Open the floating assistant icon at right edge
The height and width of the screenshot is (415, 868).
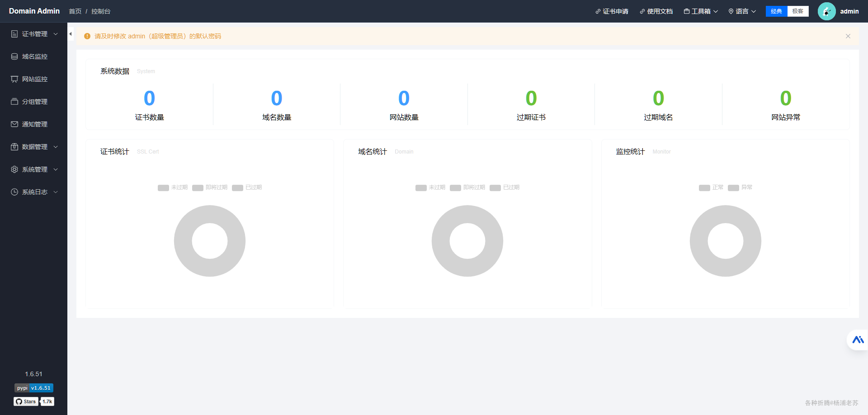coord(858,340)
